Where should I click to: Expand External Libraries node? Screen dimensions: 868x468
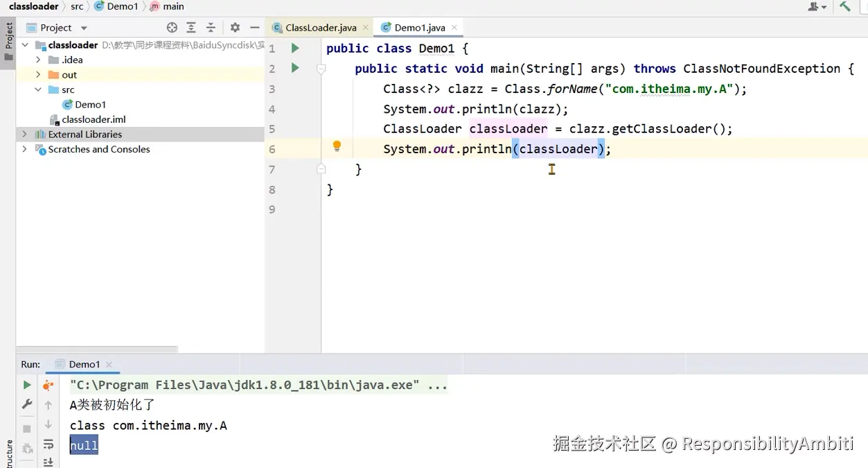coord(25,134)
